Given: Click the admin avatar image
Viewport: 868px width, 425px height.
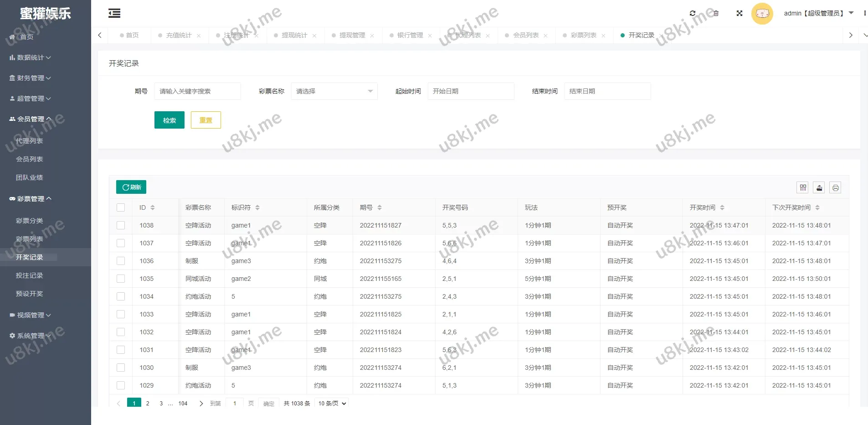Looking at the screenshot, I should (x=762, y=14).
